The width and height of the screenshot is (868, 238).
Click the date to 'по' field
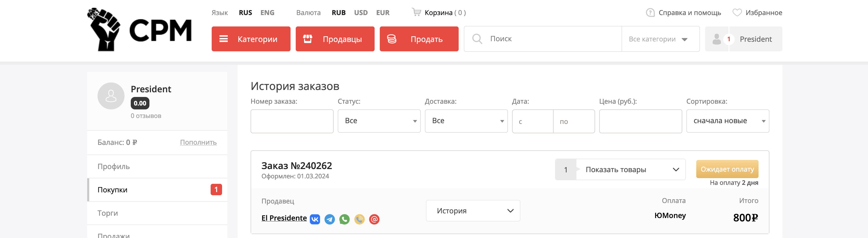(x=574, y=121)
